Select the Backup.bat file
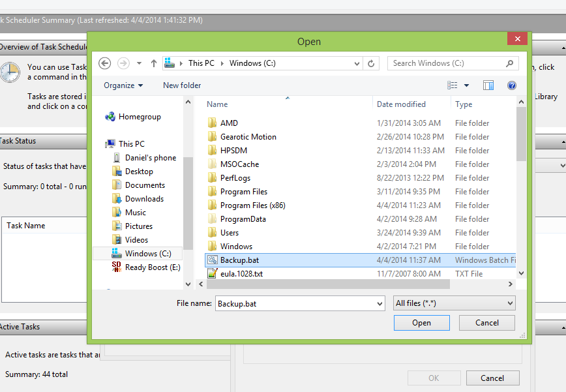The image size is (566, 392). (x=239, y=260)
